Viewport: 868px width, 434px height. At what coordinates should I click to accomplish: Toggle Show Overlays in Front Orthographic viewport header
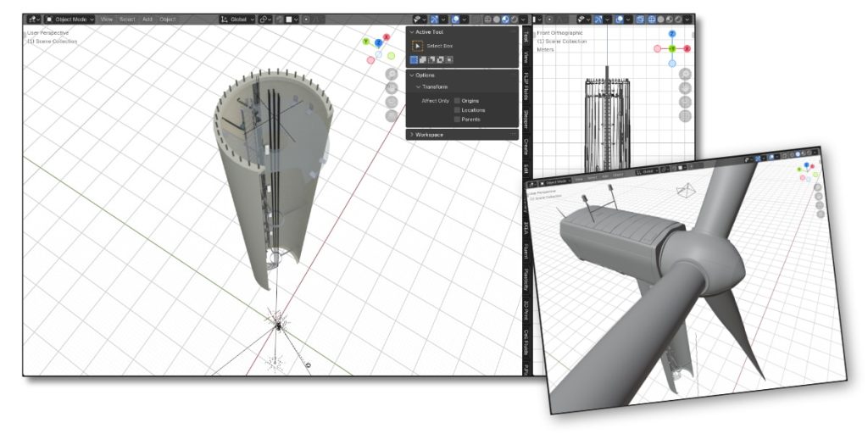tap(619, 19)
